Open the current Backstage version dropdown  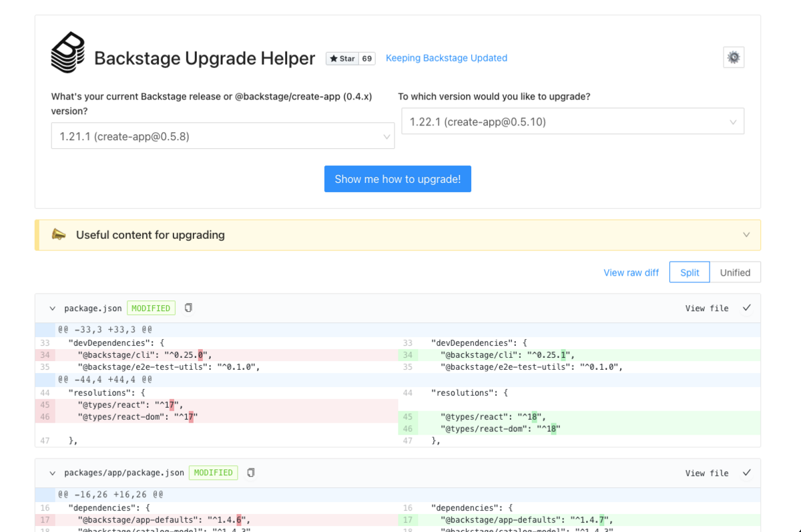click(x=222, y=136)
